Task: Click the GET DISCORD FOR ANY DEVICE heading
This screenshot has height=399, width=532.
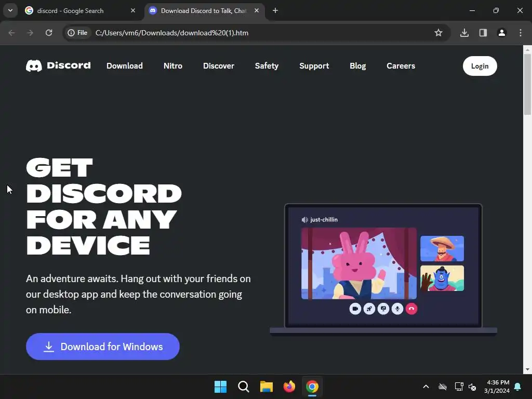Action: 104,206
